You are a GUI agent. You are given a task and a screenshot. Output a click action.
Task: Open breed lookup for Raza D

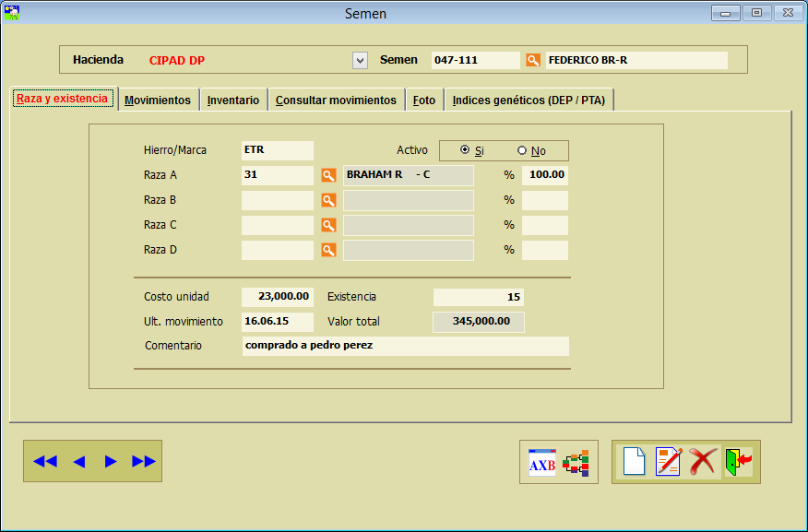(x=327, y=250)
